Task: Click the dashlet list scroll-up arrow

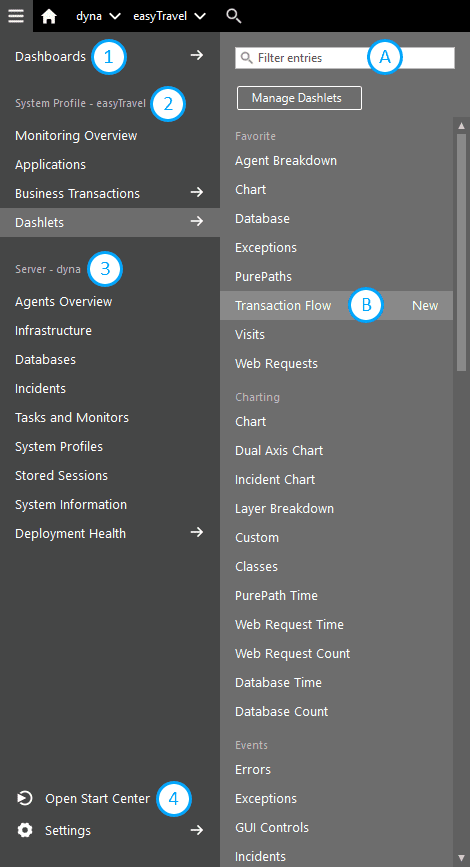Action: pos(462,125)
